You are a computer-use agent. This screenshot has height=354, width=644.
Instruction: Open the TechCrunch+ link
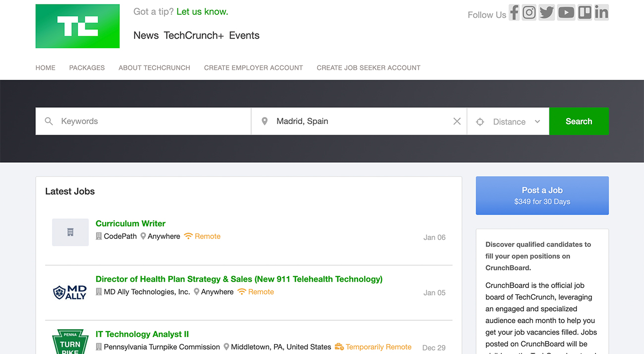tap(194, 35)
